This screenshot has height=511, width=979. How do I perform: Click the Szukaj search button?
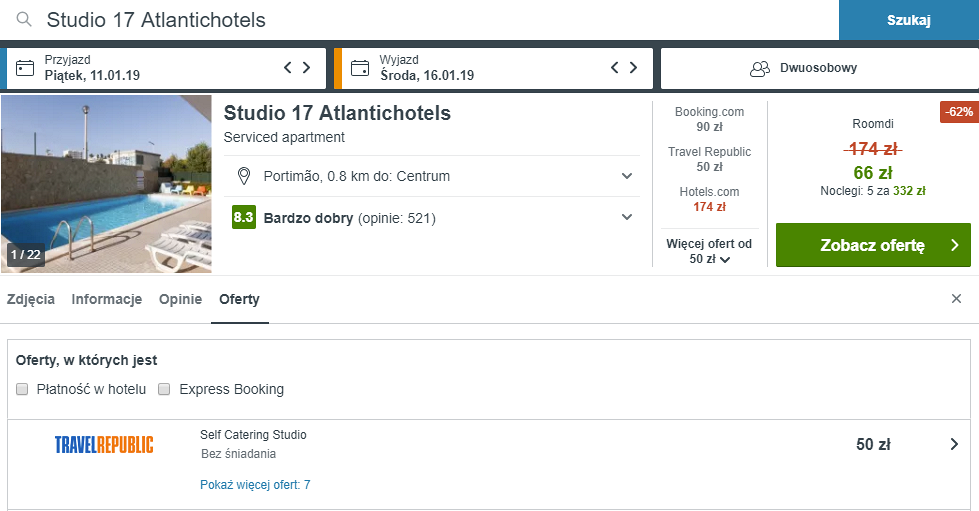tap(909, 20)
